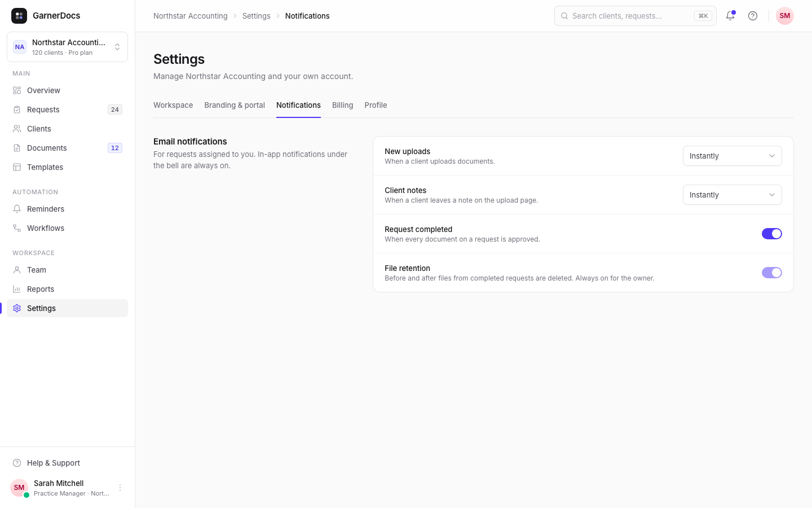
Task: Click the Help & Support question icon
Action: pyautogui.click(x=17, y=463)
